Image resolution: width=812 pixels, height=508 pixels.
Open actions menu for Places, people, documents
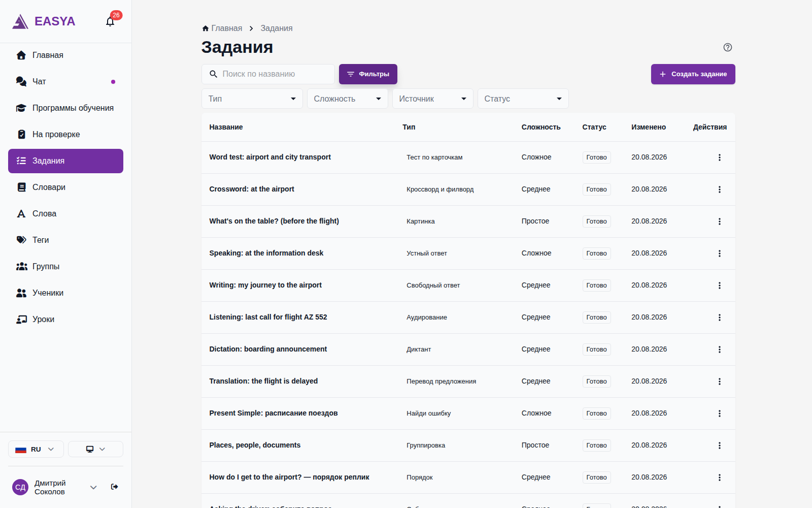coord(719,446)
